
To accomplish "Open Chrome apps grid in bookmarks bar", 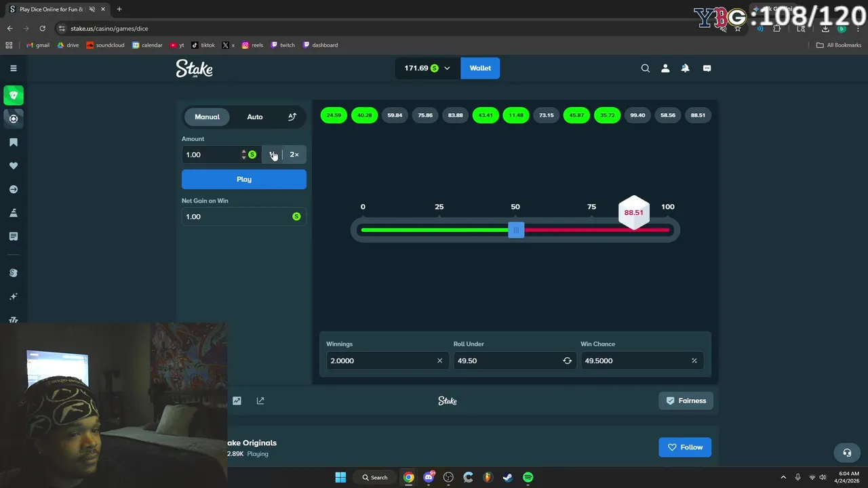I will click(x=9, y=45).
